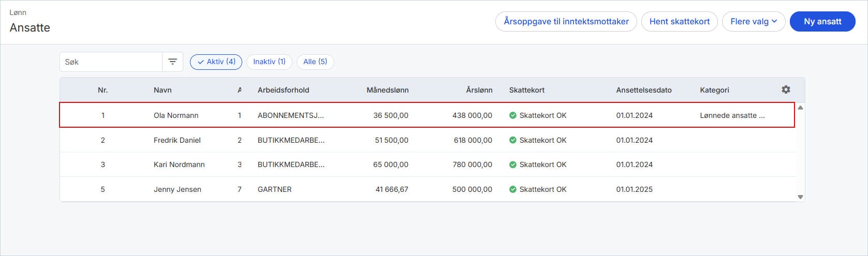The image size is (868, 256).
Task: Click monthly salary 51 500,00
Action: tap(391, 140)
